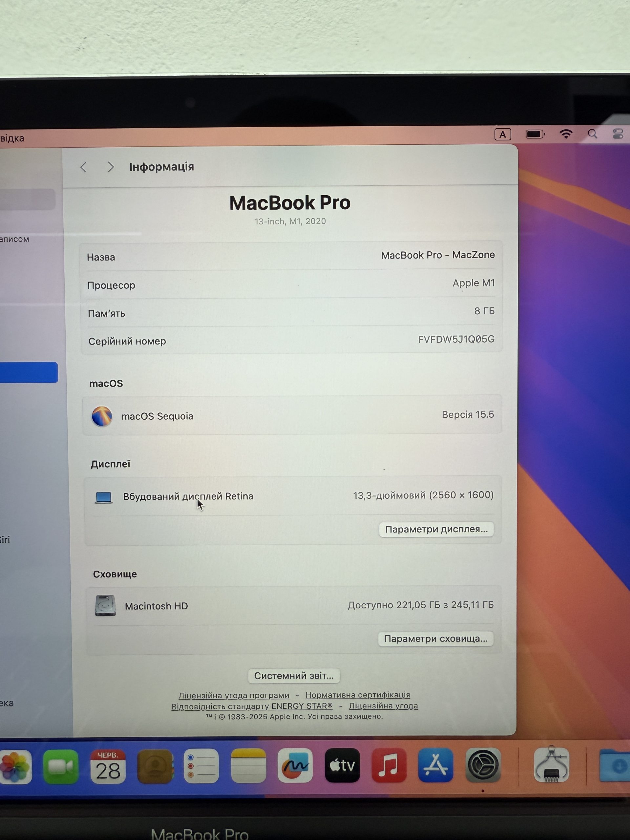This screenshot has height=840, width=630.
Task: Open Spotlight search in menu bar
Action: [592, 134]
